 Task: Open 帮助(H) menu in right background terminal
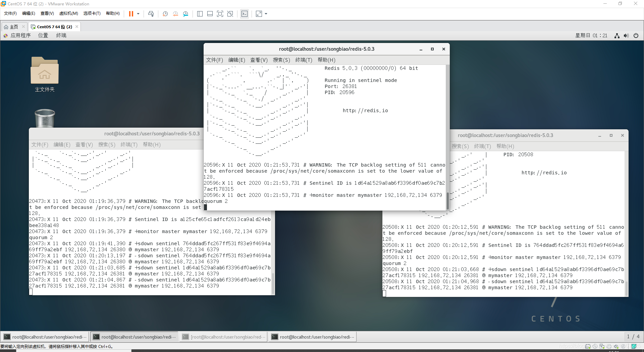point(505,146)
